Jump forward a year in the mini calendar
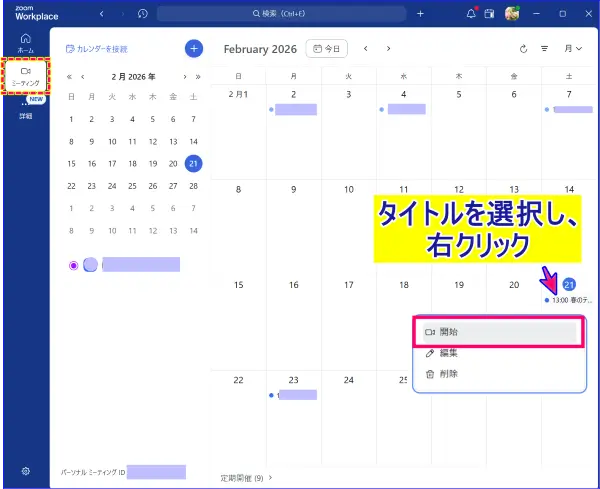Viewport: 600px width, 489px height. click(x=198, y=77)
